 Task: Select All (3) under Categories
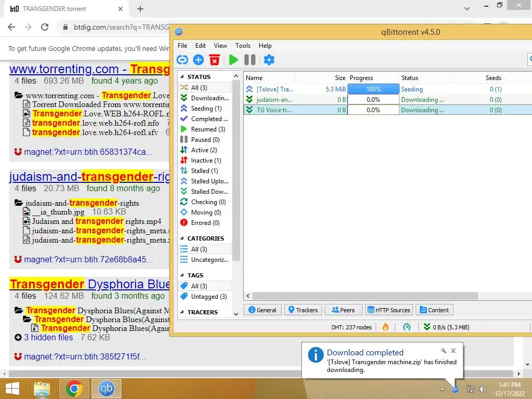click(205, 249)
